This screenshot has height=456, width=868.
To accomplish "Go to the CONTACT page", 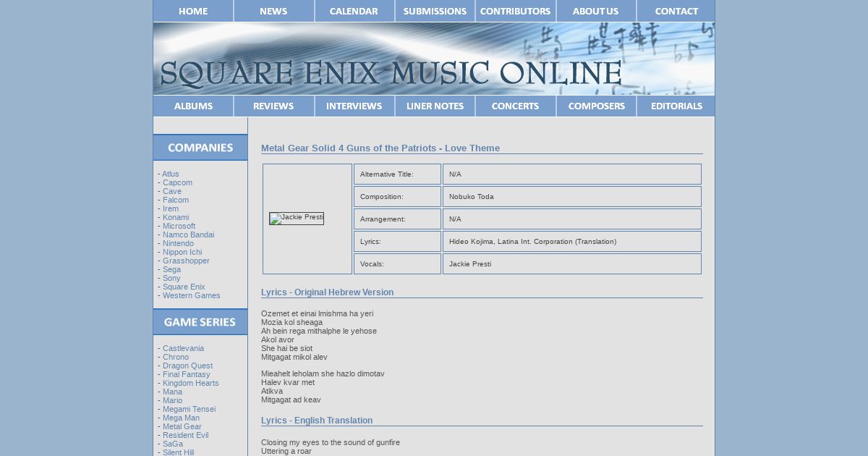I will pos(676,11).
